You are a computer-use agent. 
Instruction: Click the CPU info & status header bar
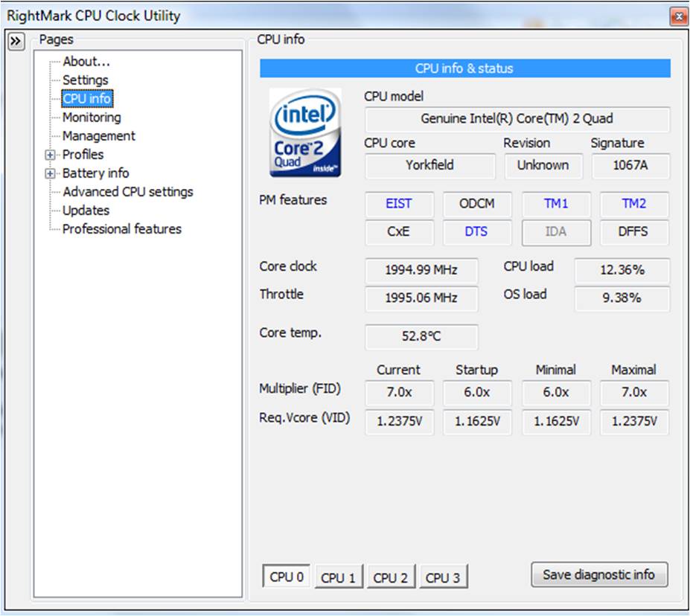[464, 68]
